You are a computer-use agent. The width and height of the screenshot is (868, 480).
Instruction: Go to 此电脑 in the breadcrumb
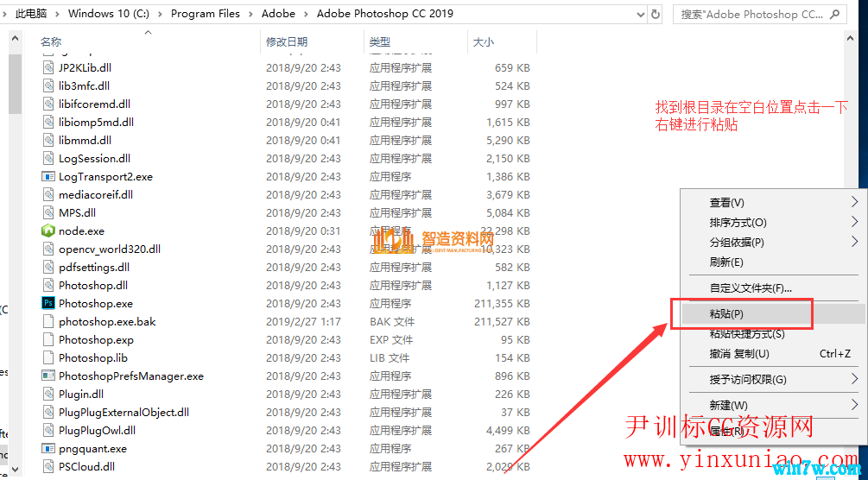[x=31, y=14]
